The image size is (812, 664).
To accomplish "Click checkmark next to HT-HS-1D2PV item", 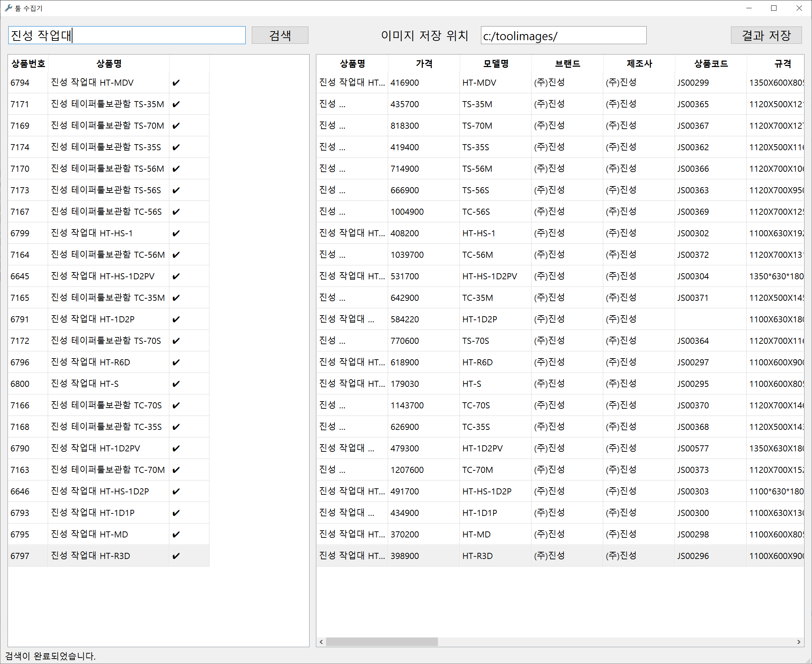I will pyautogui.click(x=176, y=276).
